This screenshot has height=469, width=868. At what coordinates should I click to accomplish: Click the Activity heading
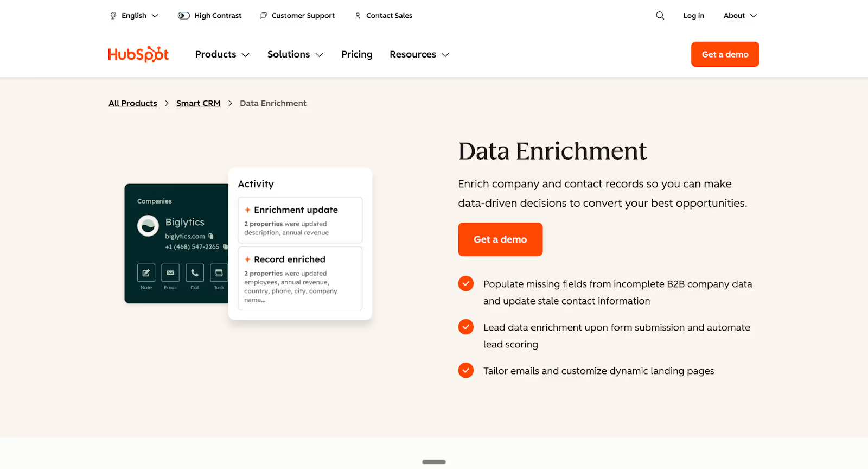pos(256,184)
